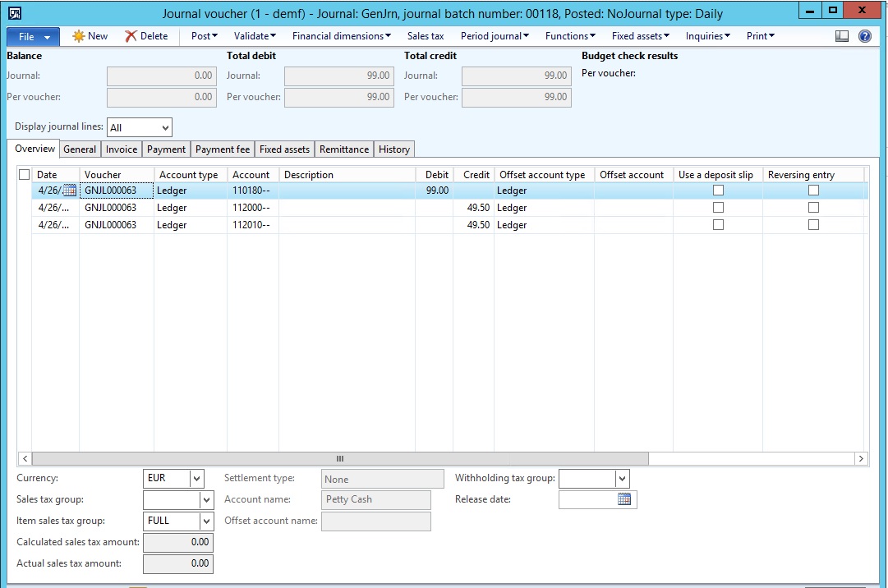Open the Release date calendar icon

click(624, 499)
